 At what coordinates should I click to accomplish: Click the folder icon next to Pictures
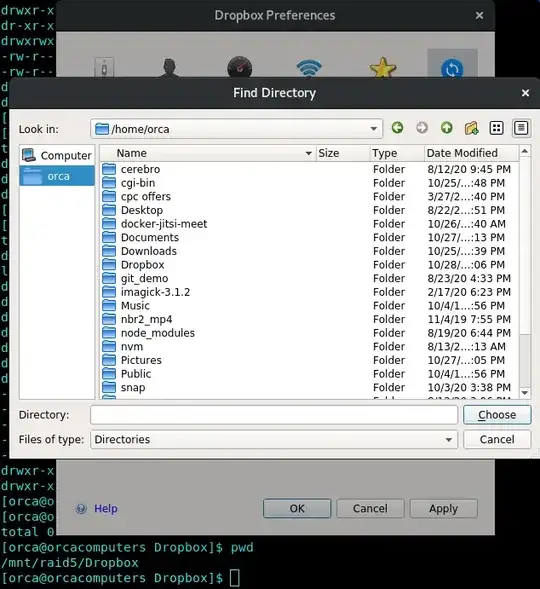pyautogui.click(x=109, y=360)
